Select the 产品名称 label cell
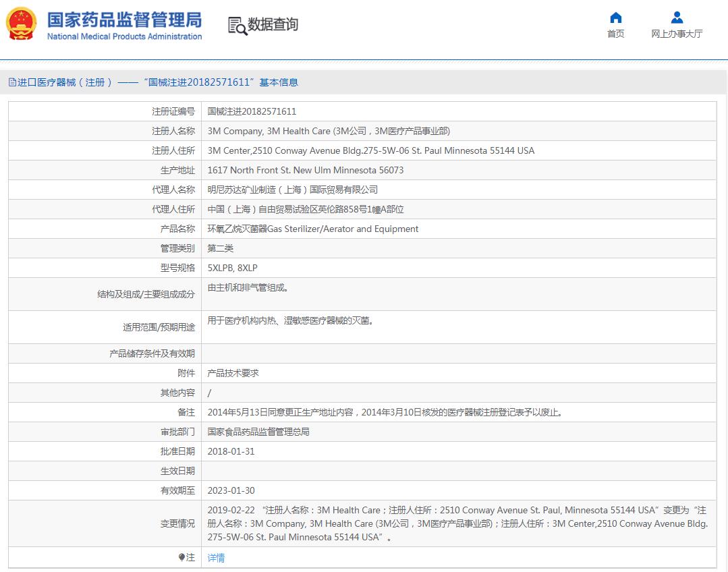728x572 pixels. [105, 229]
